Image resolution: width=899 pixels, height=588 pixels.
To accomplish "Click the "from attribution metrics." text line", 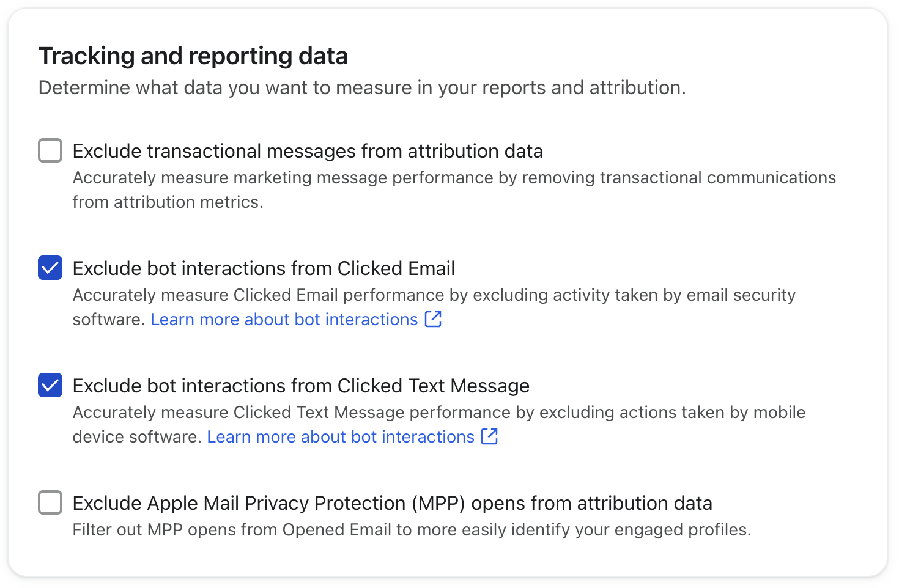I will pyautogui.click(x=168, y=202).
